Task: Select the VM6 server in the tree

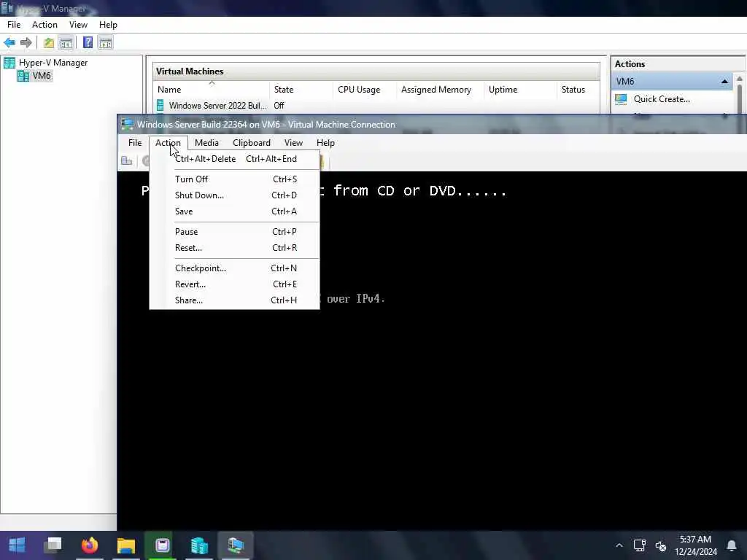Action: tap(42, 76)
